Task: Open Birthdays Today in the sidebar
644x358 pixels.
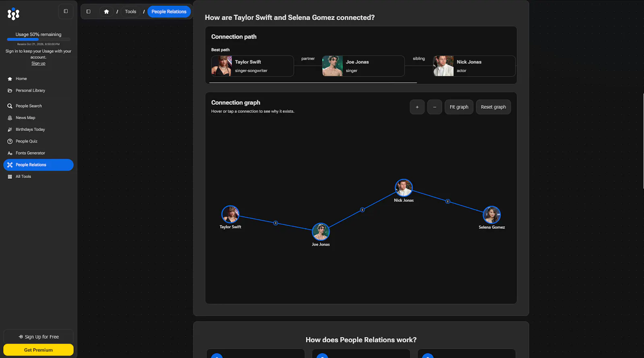Action: click(38, 129)
